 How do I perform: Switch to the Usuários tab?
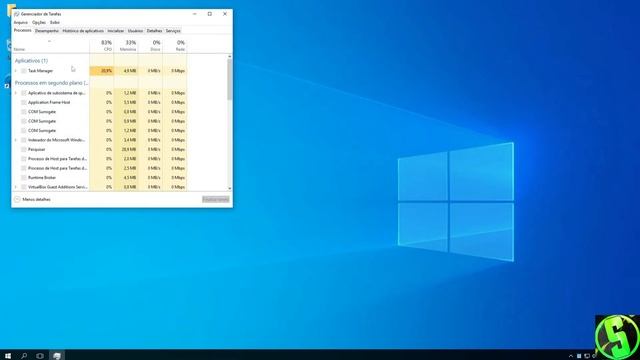click(x=135, y=31)
